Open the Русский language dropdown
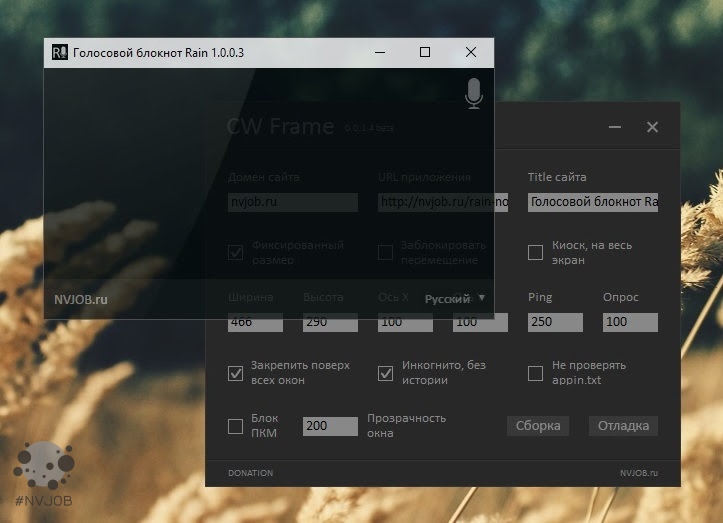The image size is (723, 523). (x=455, y=299)
